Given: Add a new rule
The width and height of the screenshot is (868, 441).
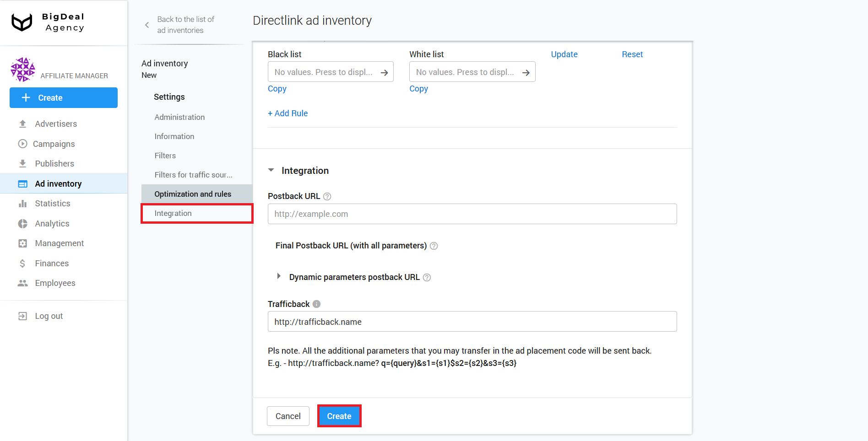Looking at the screenshot, I should [x=288, y=113].
